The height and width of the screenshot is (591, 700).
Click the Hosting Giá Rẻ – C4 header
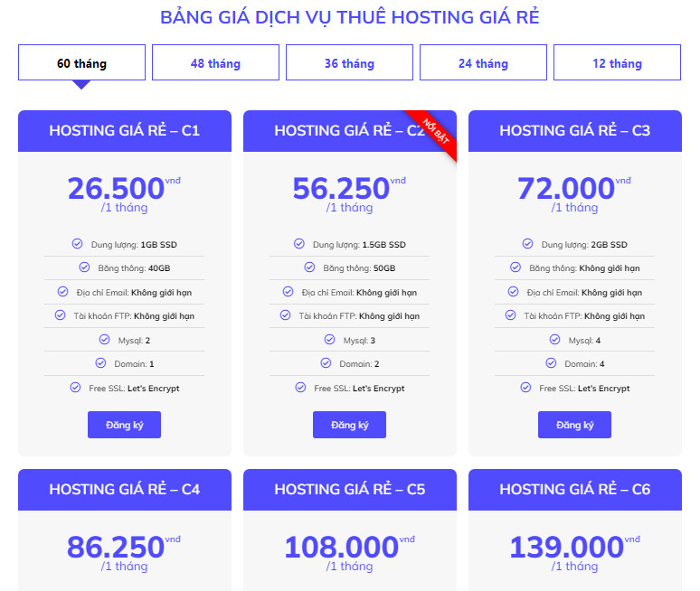125,489
